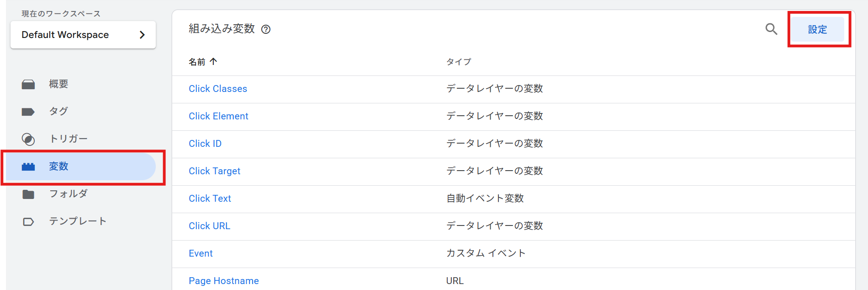The width and height of the screenshot is (868, 290).
Task: Click the 設定 button
Action: tap(817, 30)
